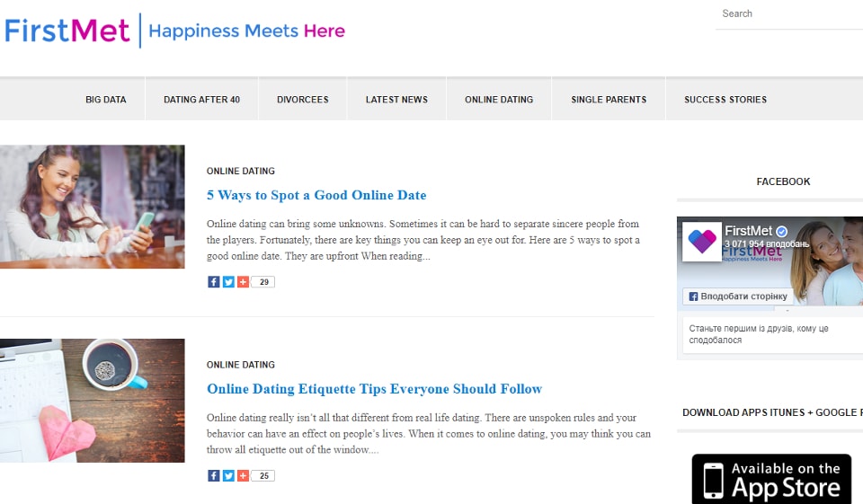
Task: Go to the Divorcees section
Action: click(302, 100)
